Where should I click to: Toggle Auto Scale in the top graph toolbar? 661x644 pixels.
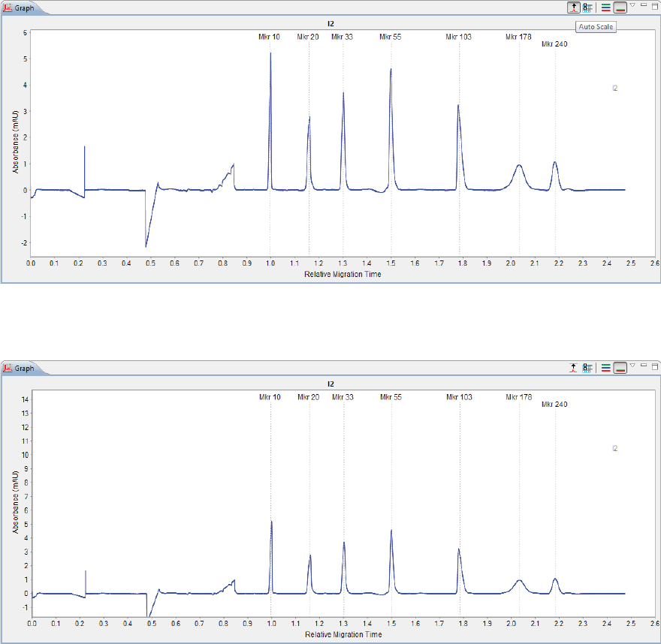(x=573, y=8)
